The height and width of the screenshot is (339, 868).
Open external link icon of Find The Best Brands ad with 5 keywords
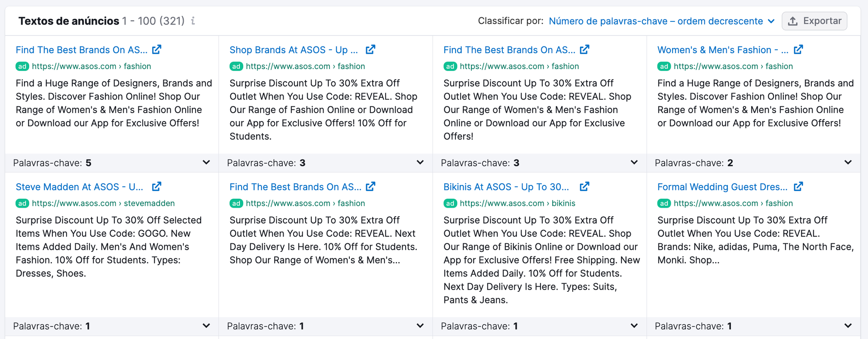(157, 49)
